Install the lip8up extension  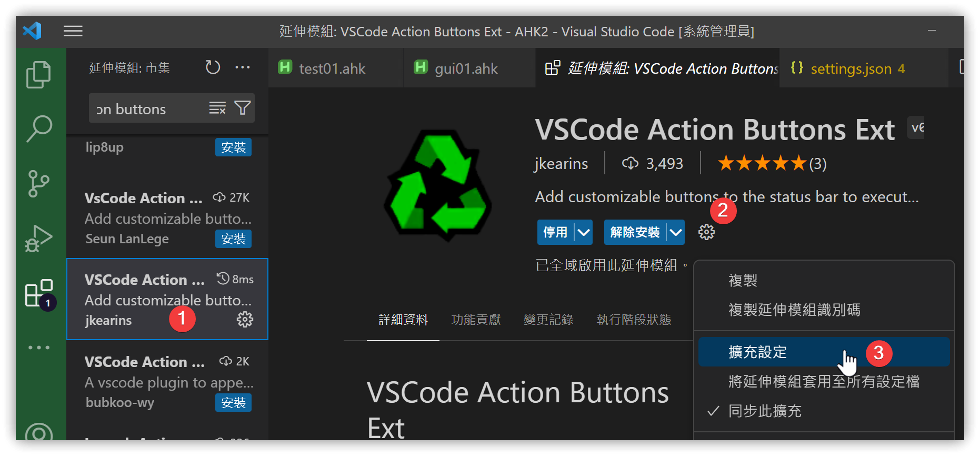[233, 147]
